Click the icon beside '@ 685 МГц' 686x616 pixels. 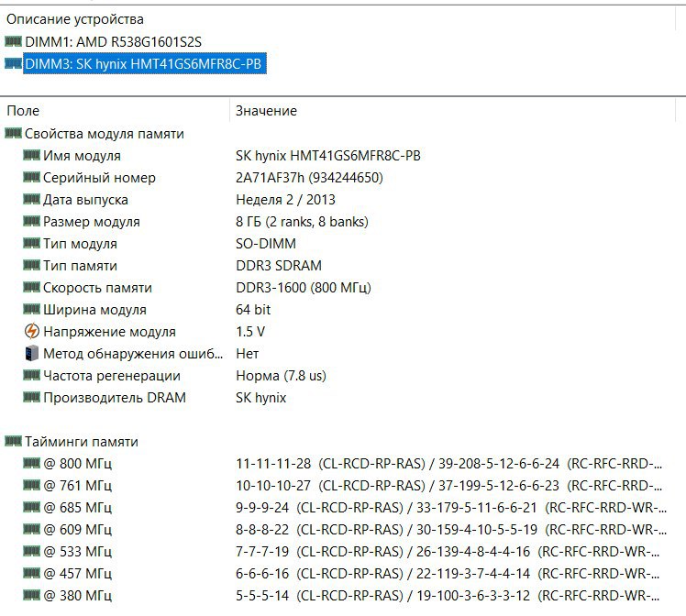[31, 507]
